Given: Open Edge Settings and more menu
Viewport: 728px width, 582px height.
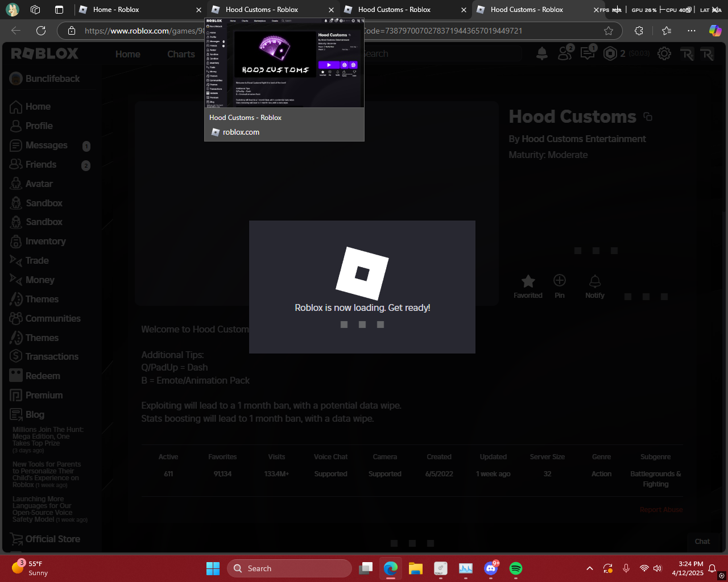Looking at the screenshot, I should point(691,31).
